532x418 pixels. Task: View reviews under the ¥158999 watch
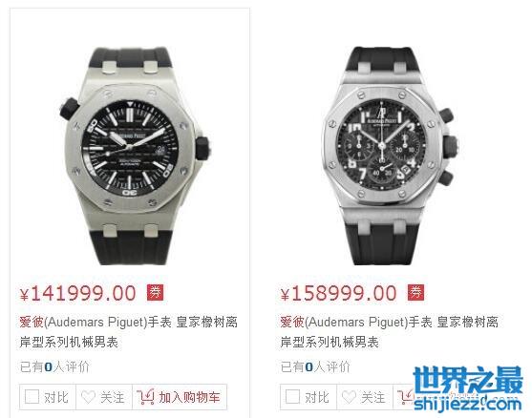point(315,366)
